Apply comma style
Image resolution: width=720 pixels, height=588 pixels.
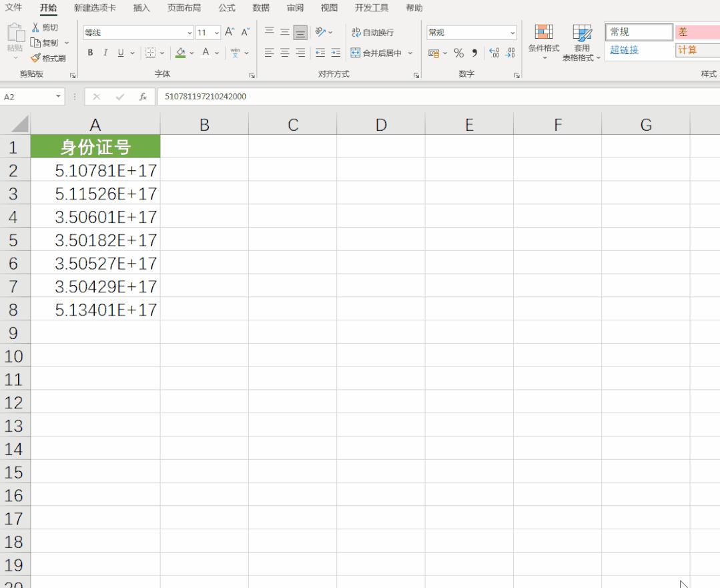tap(475, 53)
